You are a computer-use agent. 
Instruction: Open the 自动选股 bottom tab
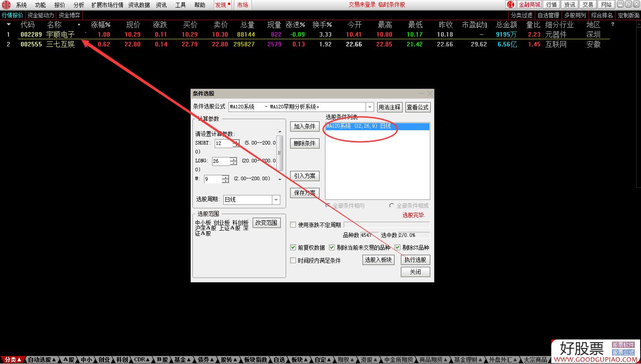pyautogui.click(x=42, y=360)
